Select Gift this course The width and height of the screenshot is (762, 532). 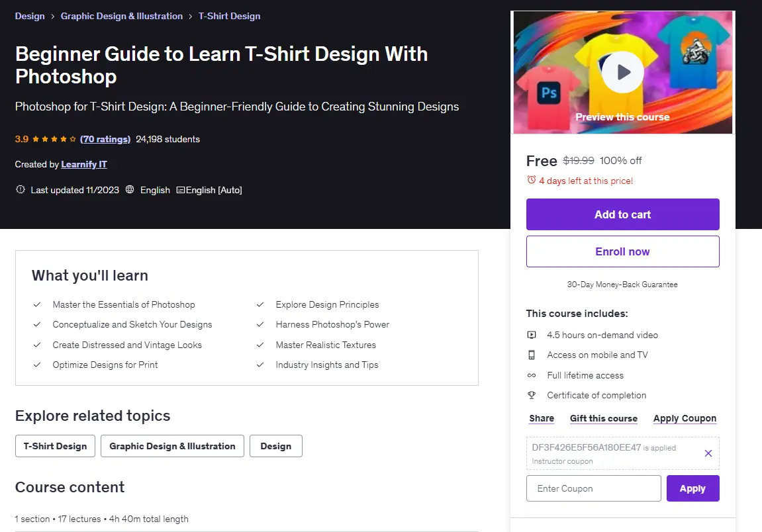click(x=604, y=418)
